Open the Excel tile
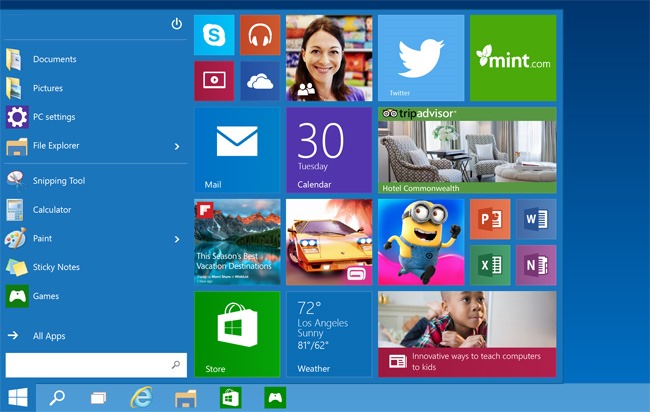This screenshot has height=412, width=650. tap(490, 265)
